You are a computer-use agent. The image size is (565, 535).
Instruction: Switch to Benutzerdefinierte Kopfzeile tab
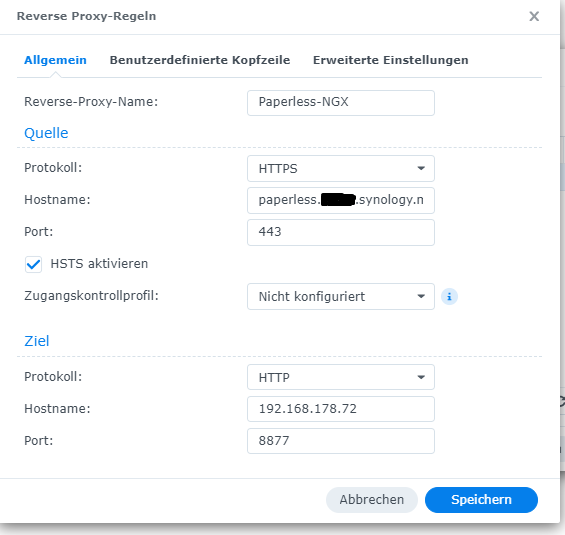(x=200, y=60)
